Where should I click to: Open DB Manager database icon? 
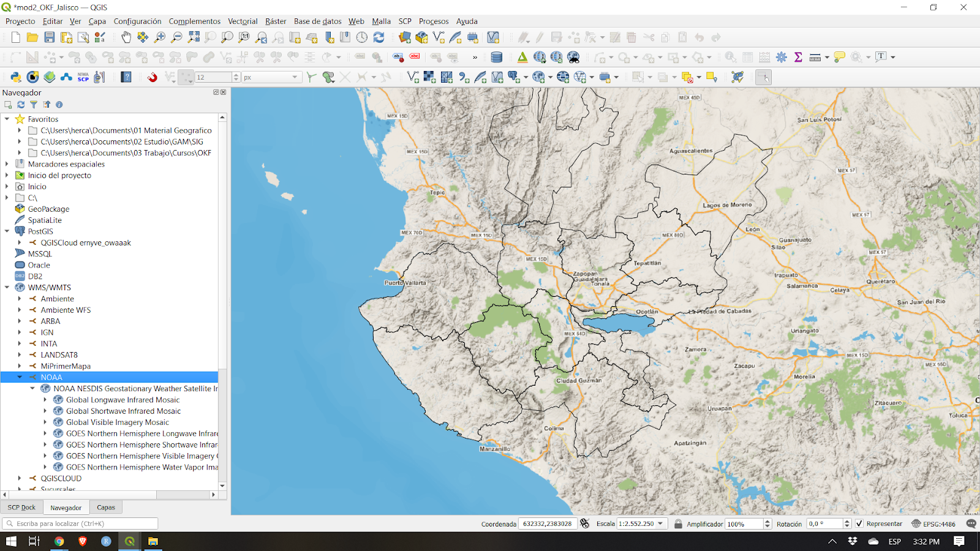tap(497, 57)
